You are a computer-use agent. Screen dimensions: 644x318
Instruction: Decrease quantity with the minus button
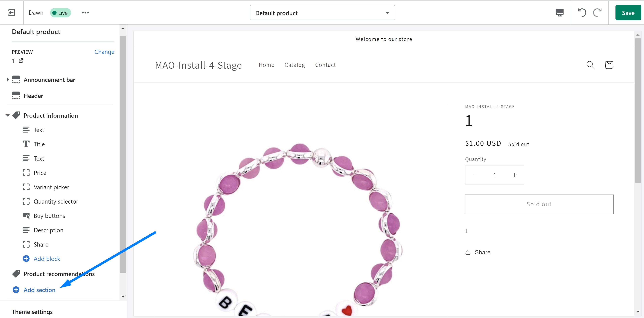[x=475, y=175]
